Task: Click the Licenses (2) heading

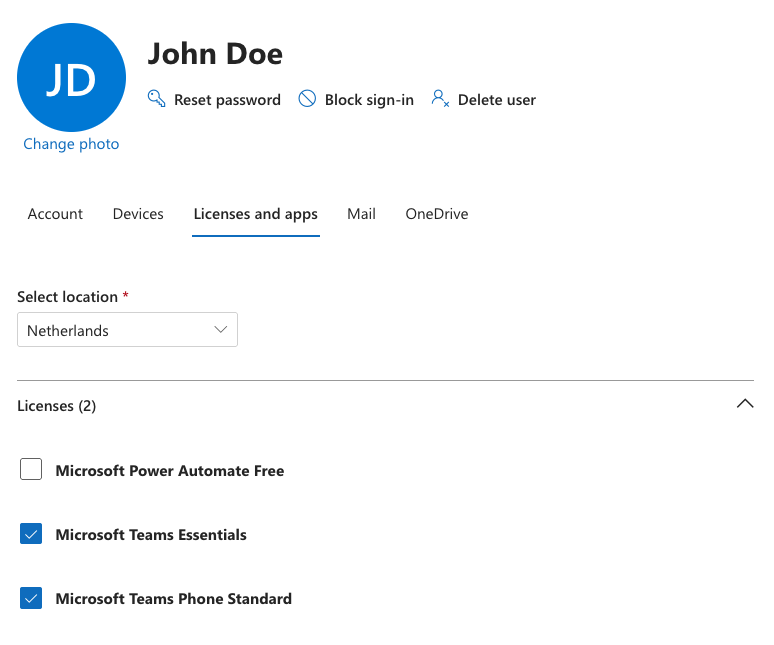Action: point(57,406)
